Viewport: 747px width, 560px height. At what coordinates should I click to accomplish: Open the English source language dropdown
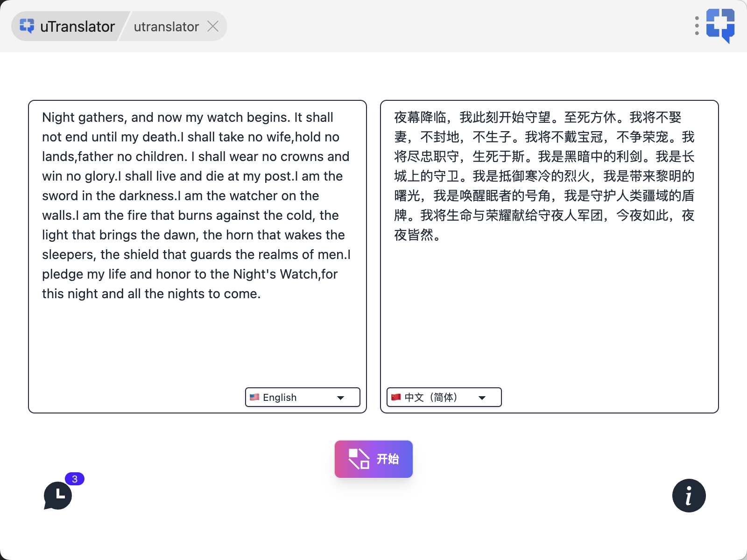(303, 397)
